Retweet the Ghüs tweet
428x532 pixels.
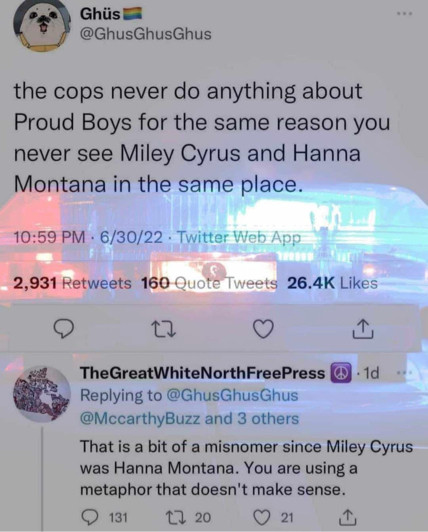163,329
